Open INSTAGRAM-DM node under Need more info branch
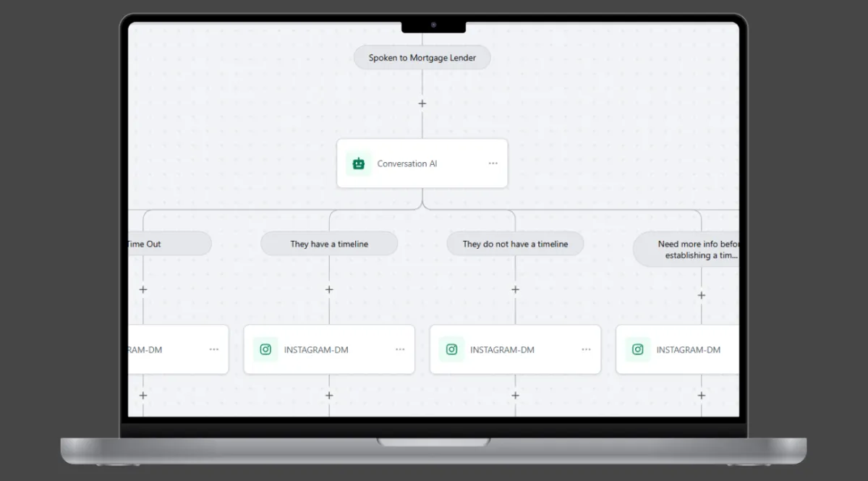The height and width of the screenshot is (481, 868). [678, 349]
